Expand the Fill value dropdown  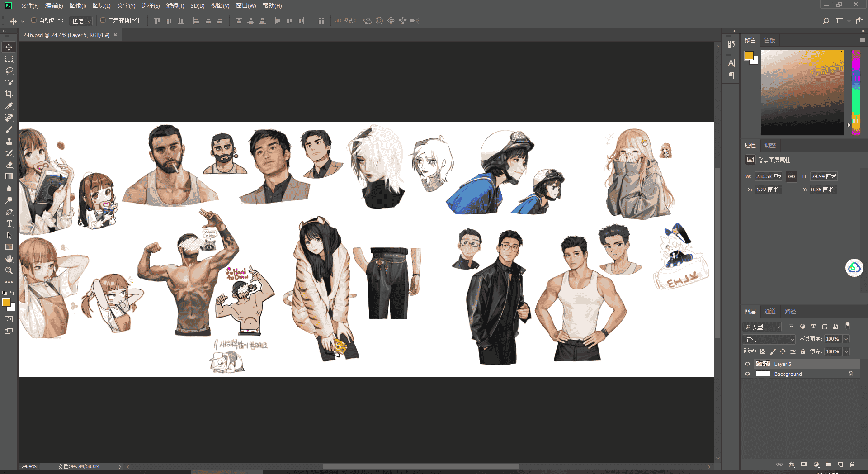click(846, 351)
